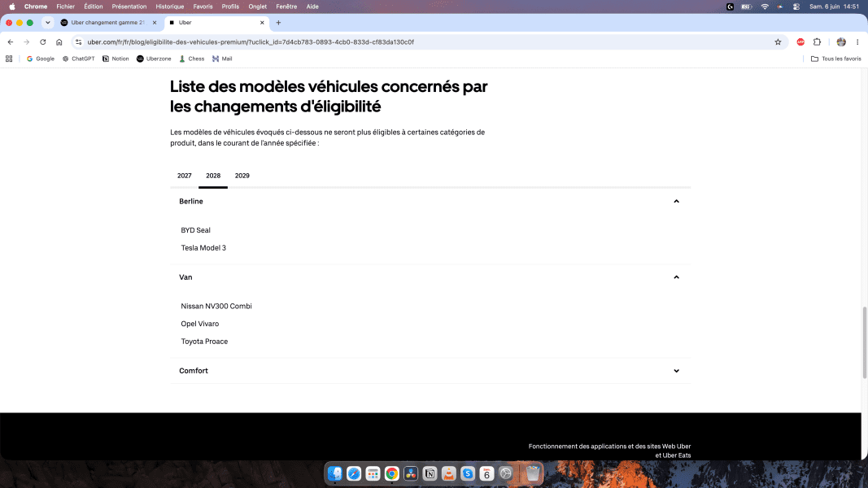Open the red adblock extension icon
This screenshot has height=488, width=868.
800,42
